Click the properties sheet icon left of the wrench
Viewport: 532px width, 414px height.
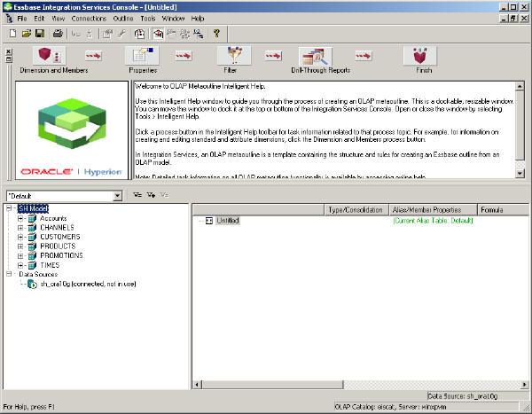(107, 34)
